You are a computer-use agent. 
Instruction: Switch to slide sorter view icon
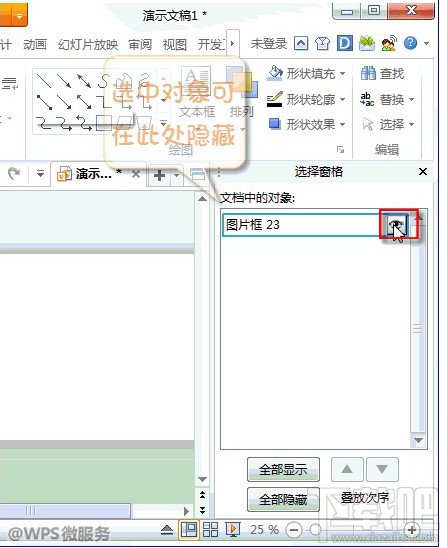click(210, 530)
